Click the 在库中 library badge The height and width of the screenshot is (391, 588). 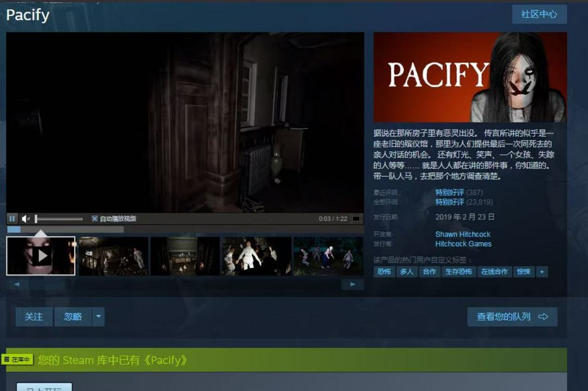coord(17,359)
